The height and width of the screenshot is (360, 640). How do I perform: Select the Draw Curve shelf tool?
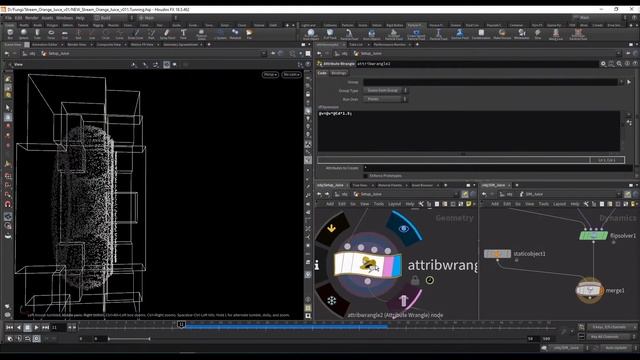tap(136, 34)
